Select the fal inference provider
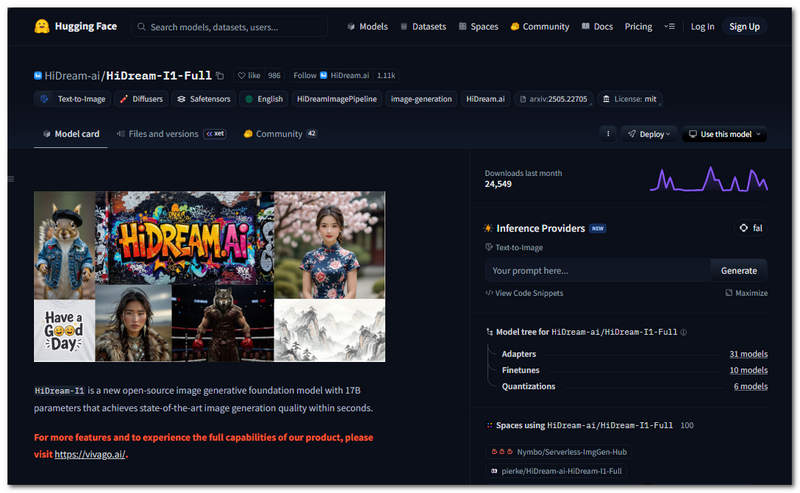Image resolution: width=800 pixels, height=493 pixels. coord(750,228)
